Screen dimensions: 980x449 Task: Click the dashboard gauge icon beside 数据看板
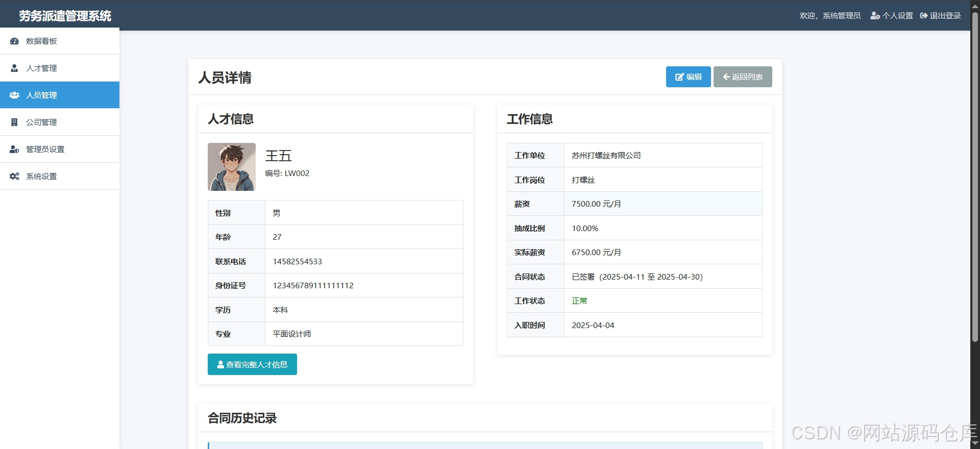click(14, 41)
